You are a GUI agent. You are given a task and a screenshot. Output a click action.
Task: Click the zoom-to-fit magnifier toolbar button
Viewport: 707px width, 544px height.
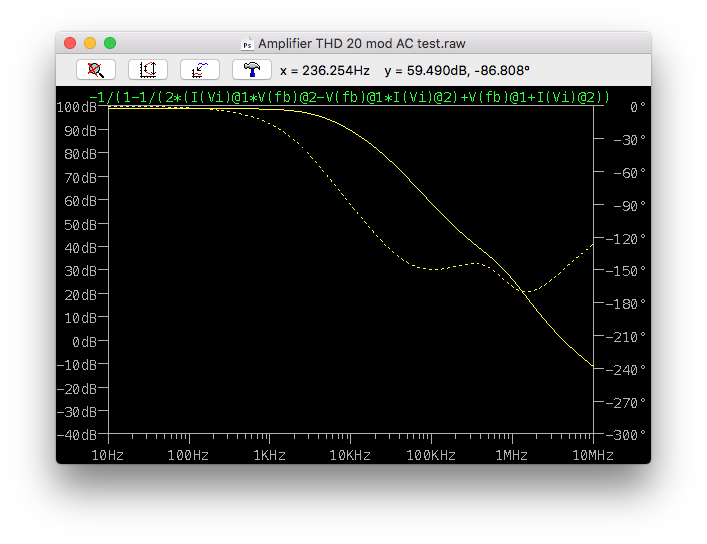[96, 70]
